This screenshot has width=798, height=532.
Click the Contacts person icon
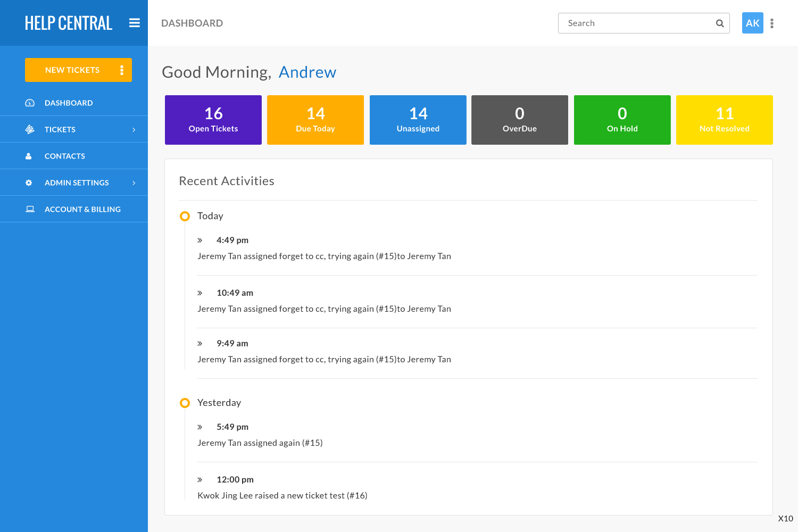point(29,156)
